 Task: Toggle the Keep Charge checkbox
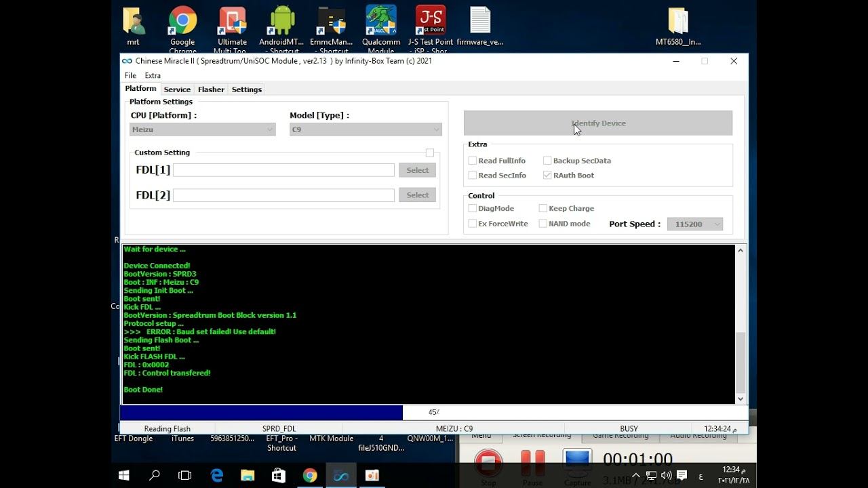coord(543,208)
